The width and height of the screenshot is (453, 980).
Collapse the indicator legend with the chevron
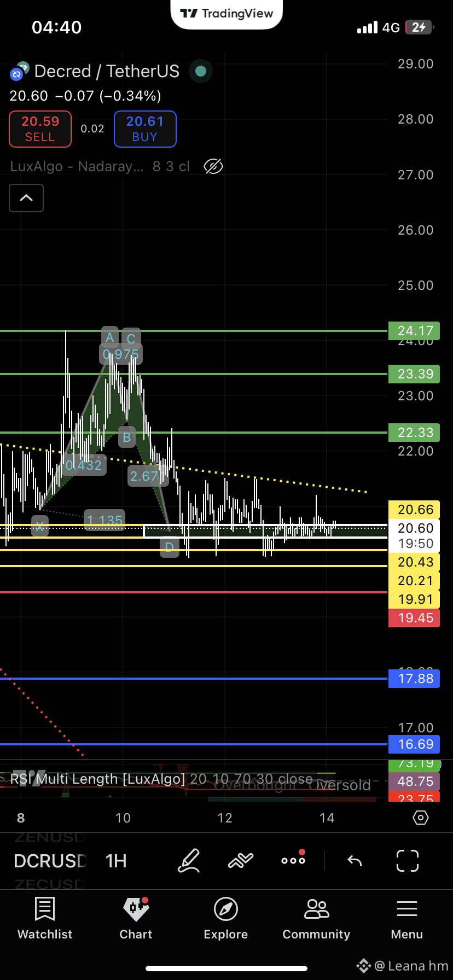26,198
